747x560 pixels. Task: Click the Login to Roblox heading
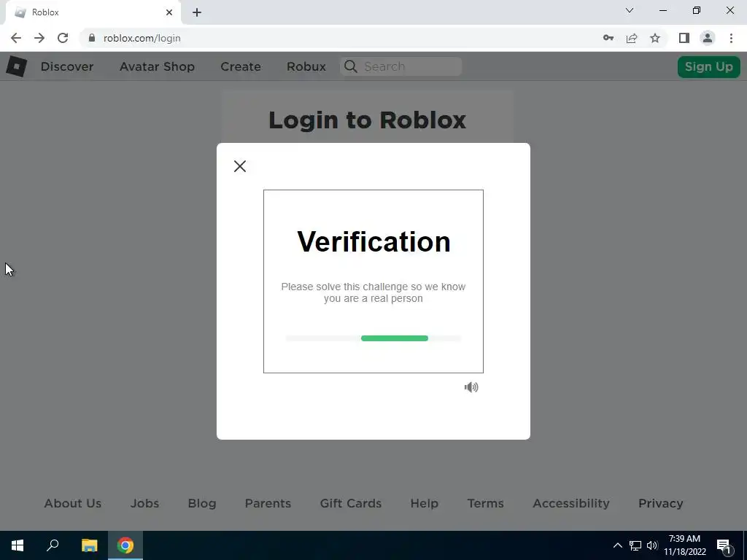click(368, 120)
